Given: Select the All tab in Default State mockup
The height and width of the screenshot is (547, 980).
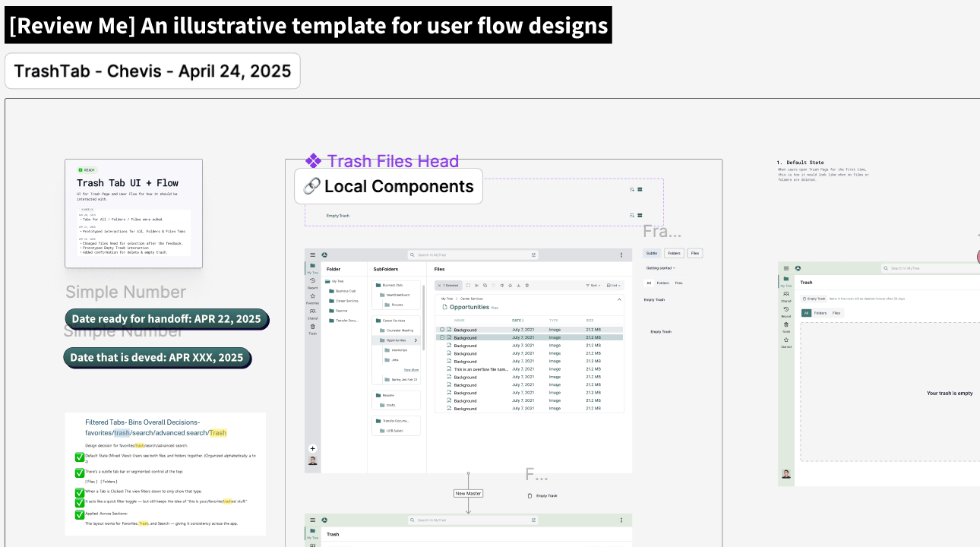Looking at the screenshot, I should pyautogui.click(x=807, y=313).
